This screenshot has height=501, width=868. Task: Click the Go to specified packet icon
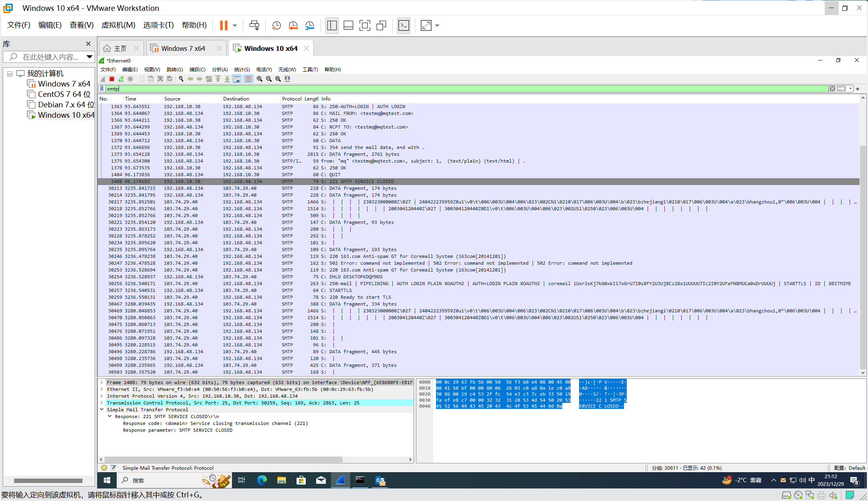point(209,79)
